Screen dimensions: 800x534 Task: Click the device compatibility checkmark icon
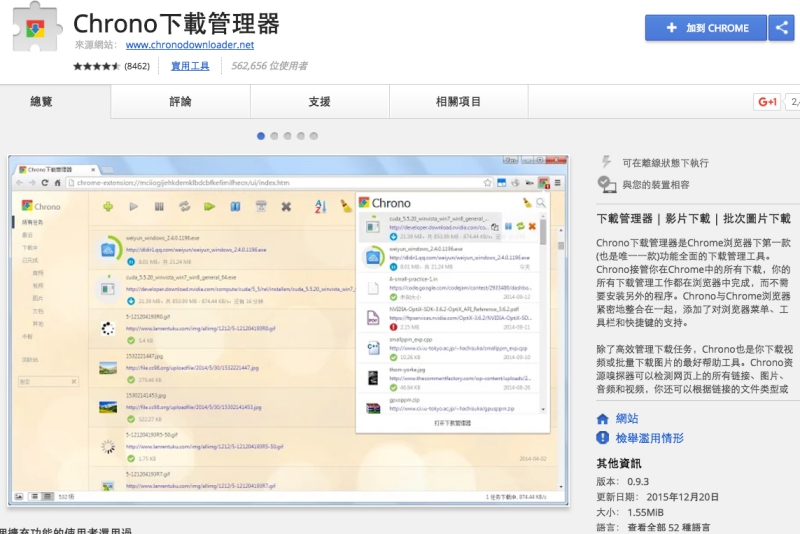(606, 184)
